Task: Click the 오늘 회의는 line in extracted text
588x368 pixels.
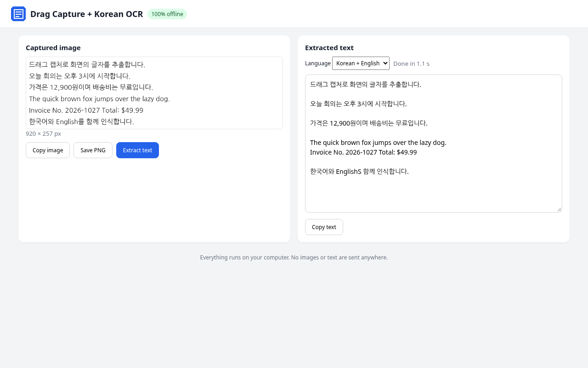Action: [x=358, y=104]
